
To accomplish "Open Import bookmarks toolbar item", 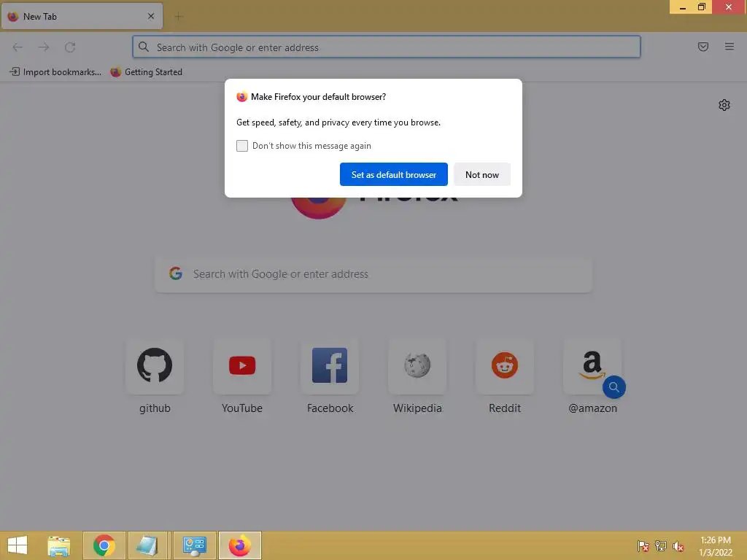I will tap(55, 72).
